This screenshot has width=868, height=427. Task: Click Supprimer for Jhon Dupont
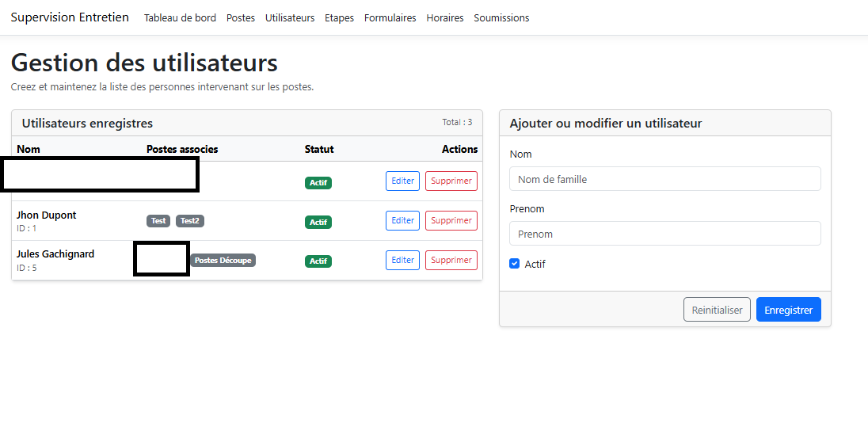coord(451,220)
